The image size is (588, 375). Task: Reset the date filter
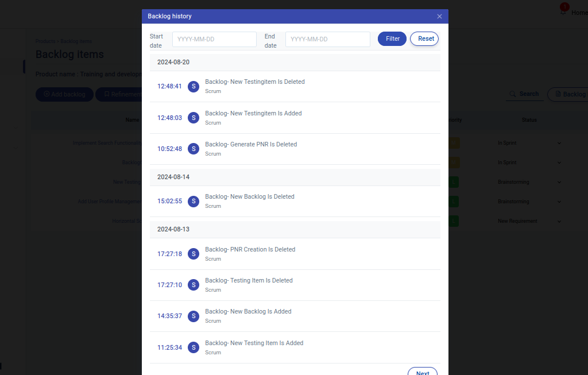click(x=424, y=39)
